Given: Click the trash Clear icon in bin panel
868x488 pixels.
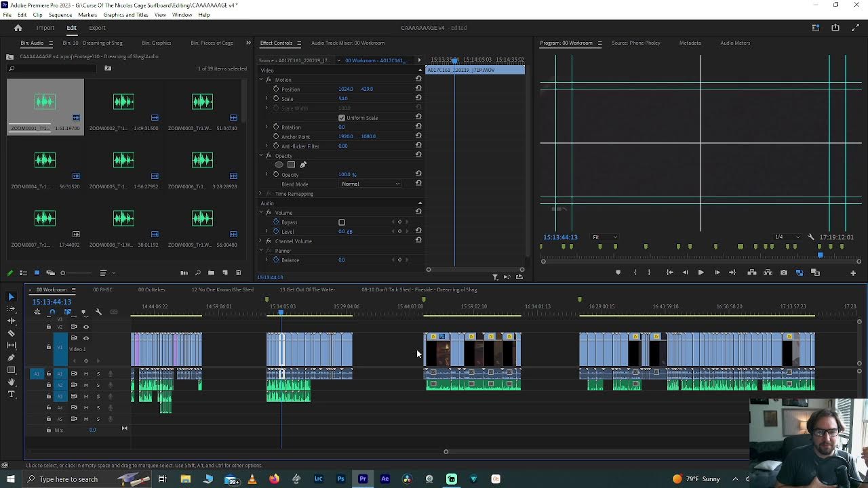Looking at the screenshot, I should click(238, 273).
